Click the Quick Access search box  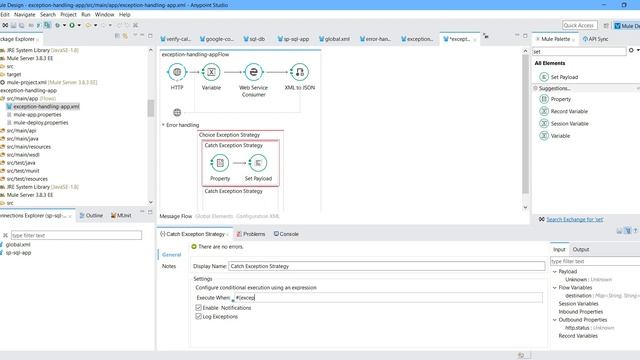[x=580, y=25]
